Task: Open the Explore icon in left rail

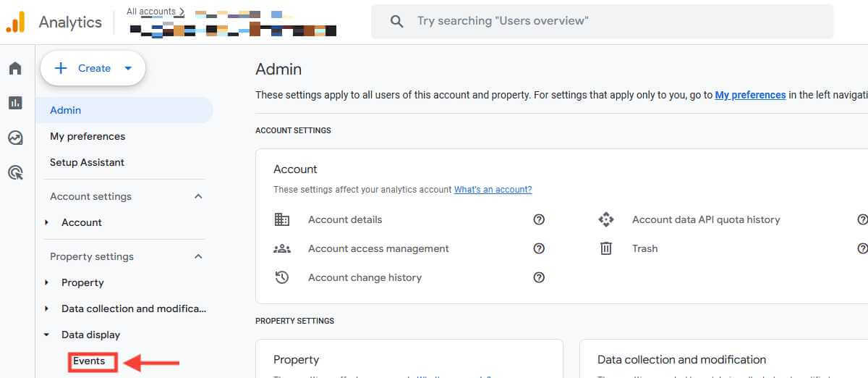Action: (15, 138)
